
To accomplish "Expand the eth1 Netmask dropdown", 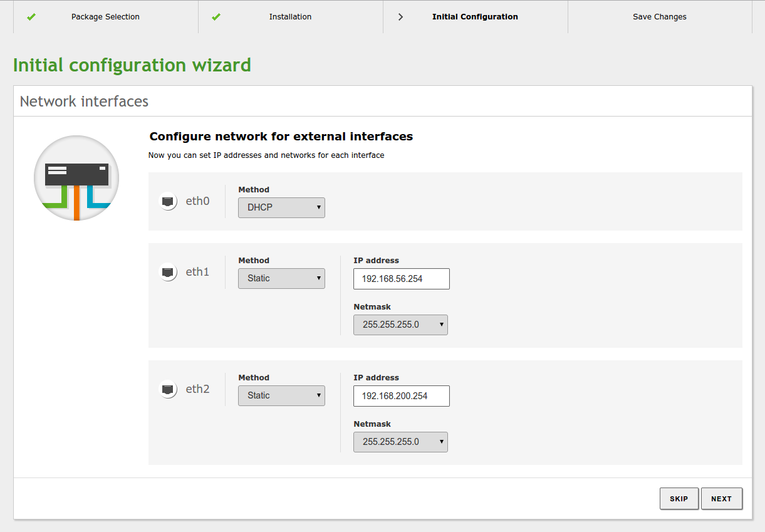I will coord(400,325).
